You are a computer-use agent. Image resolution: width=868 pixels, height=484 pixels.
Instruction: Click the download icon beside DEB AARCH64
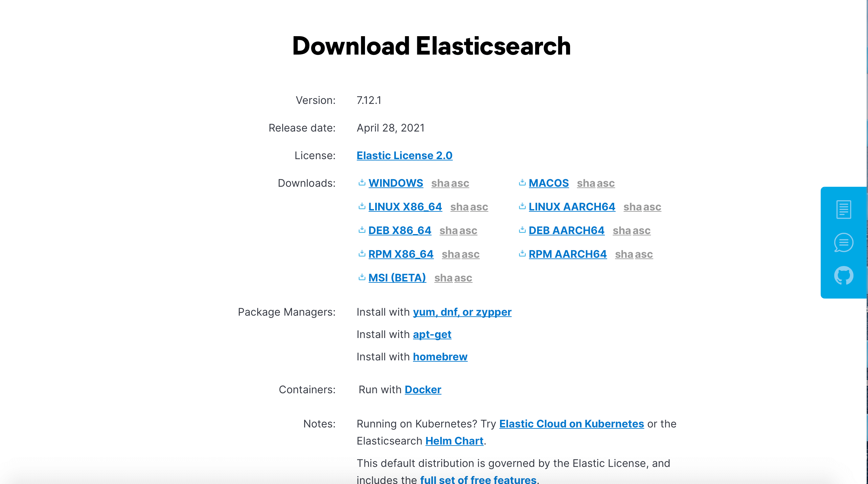point(522,230)
